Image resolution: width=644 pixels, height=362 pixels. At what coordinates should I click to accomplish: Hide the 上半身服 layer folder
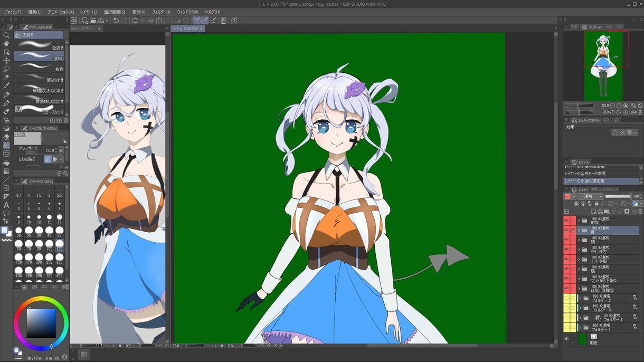click(x=566, y=259)
